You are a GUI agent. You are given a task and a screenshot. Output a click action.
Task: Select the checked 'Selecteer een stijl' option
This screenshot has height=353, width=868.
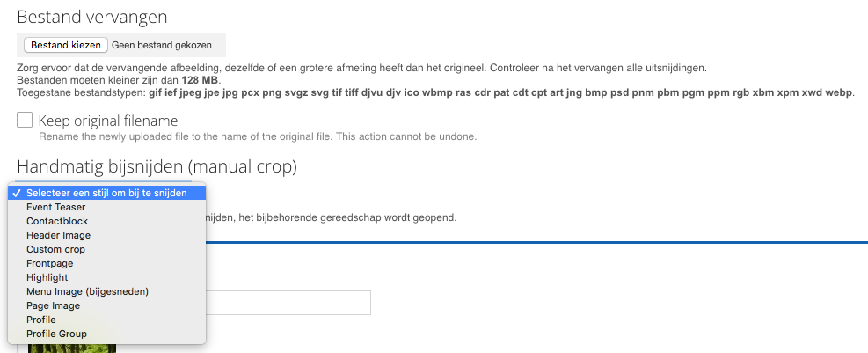coord(106,193)
